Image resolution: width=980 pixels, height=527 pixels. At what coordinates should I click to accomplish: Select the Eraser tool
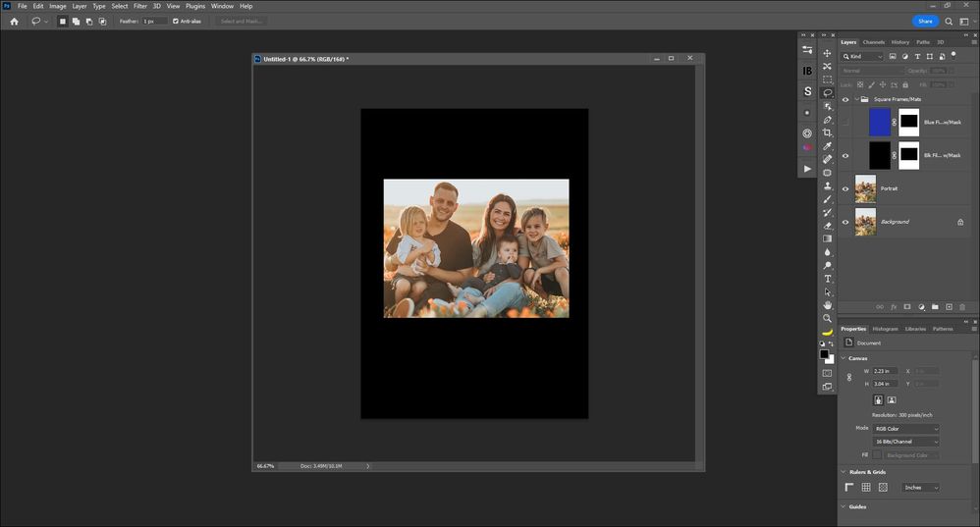(x=827, y=226)
